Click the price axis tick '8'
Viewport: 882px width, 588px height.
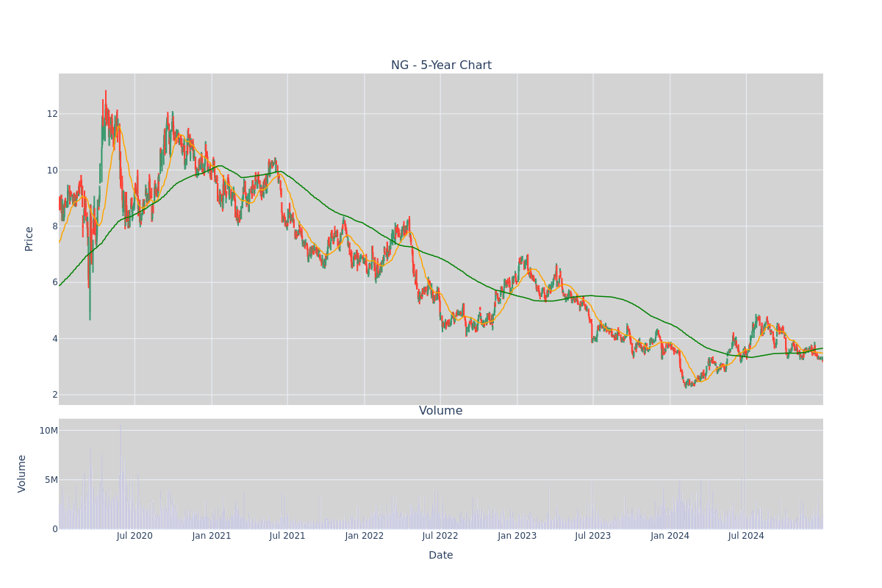pyautogui.click(x=54, y=226)
